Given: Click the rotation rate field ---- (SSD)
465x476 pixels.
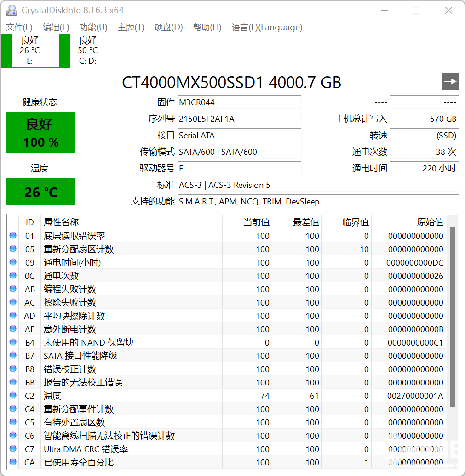Looking at the screenshot, I should tap(424, 135).
